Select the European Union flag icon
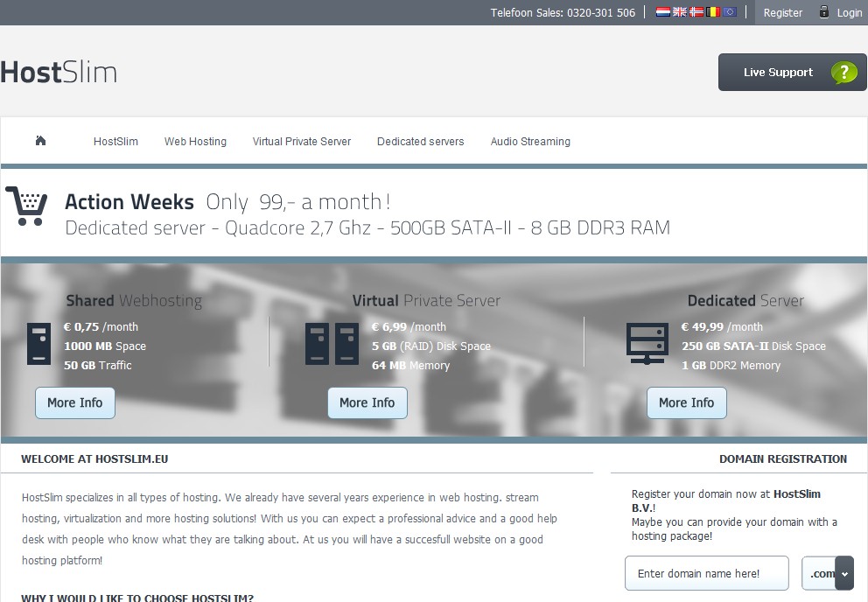The width and height of the screenshot is (868, 602). tap(730, 11)
